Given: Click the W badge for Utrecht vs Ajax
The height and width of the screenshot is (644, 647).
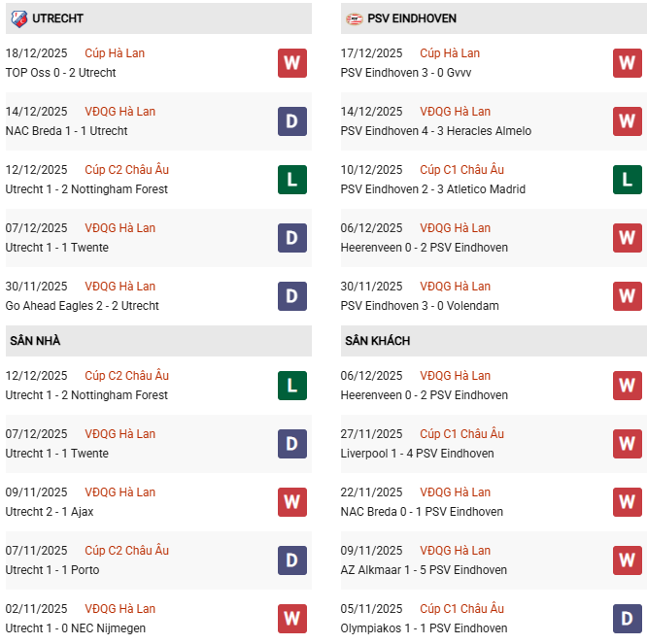Looking at the screenshot, I should coord(291,502).
